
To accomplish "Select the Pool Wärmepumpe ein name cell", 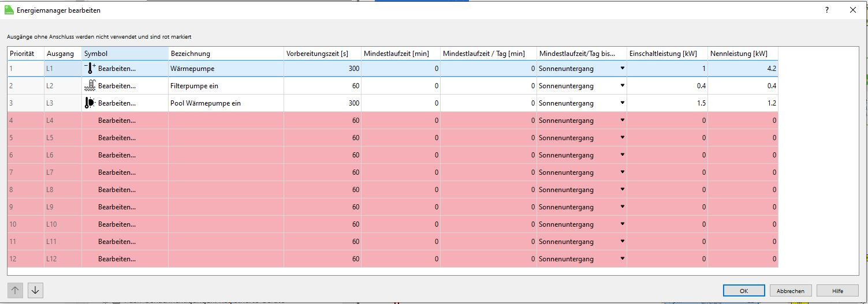I will [x=226, y=103].
